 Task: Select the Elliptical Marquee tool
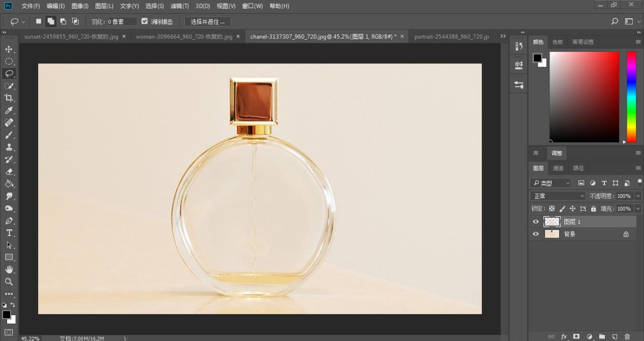9,61
